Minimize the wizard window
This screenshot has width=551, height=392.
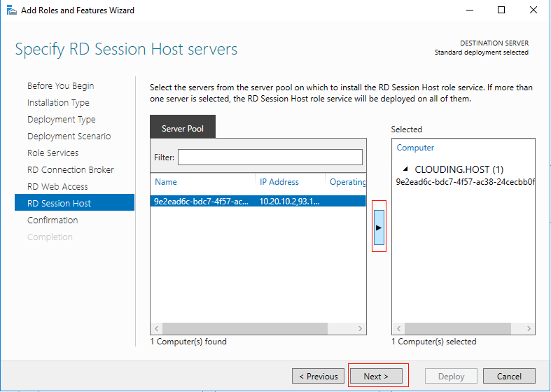click(470, 10)
